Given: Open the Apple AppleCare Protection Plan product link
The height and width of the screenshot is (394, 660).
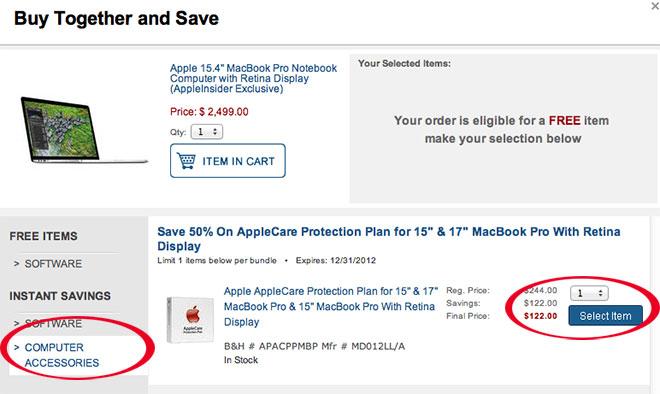Looking at the screenshot, I should pyautogui.click(x=331, y=306).
